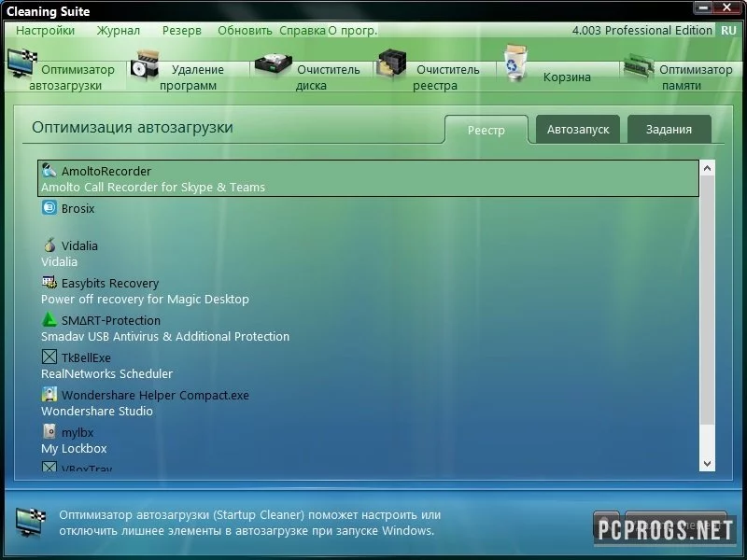
Task: Open the О прогр. menu item
Action: (x=353, y=31)
